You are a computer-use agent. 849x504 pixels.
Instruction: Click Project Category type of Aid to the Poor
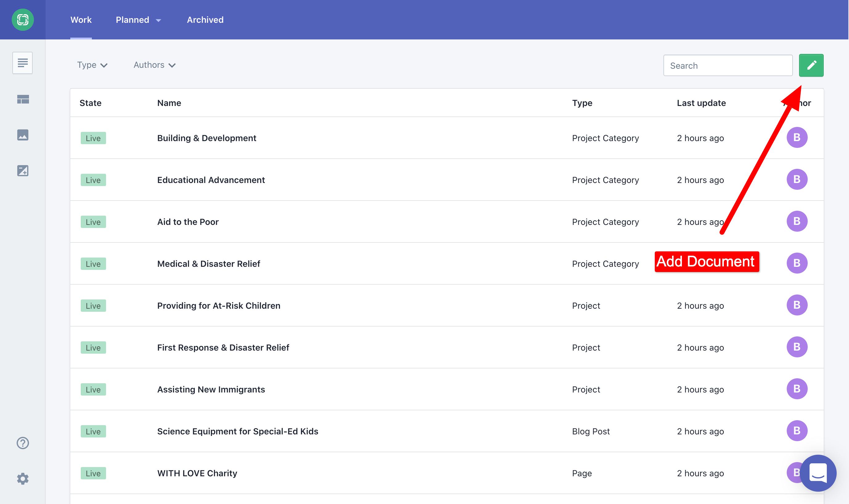coord(605,222)
